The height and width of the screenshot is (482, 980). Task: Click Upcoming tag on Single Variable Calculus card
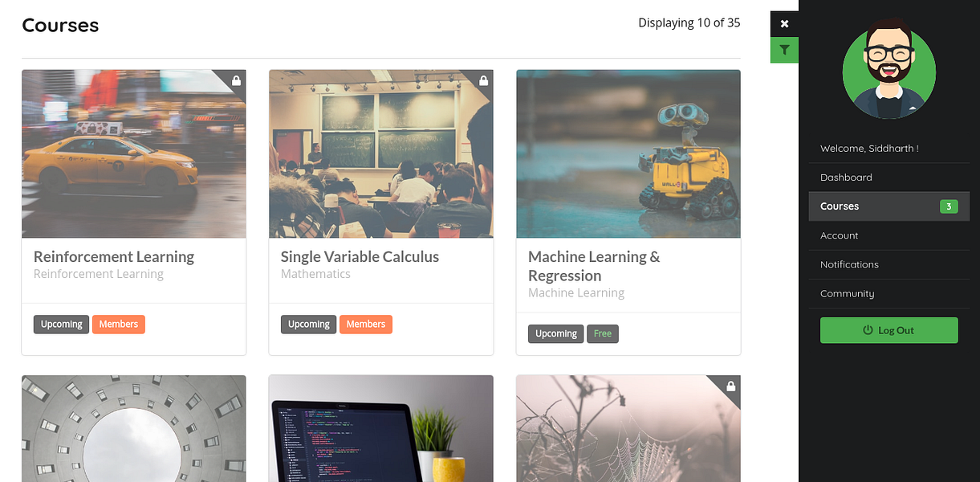click(x=309, y=324)
